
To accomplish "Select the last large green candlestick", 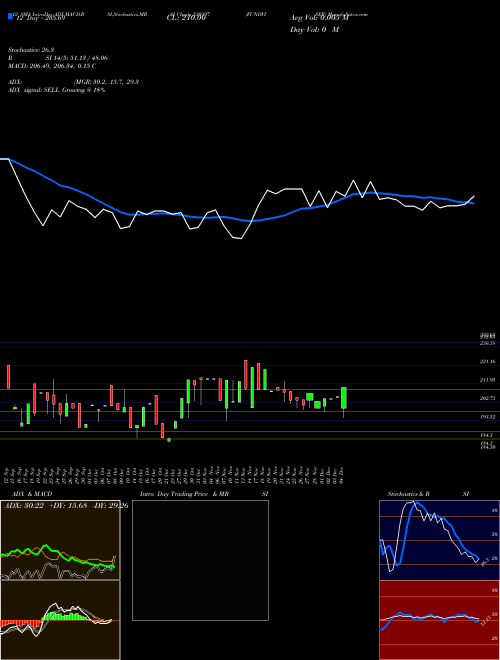I will pos(344,398).
